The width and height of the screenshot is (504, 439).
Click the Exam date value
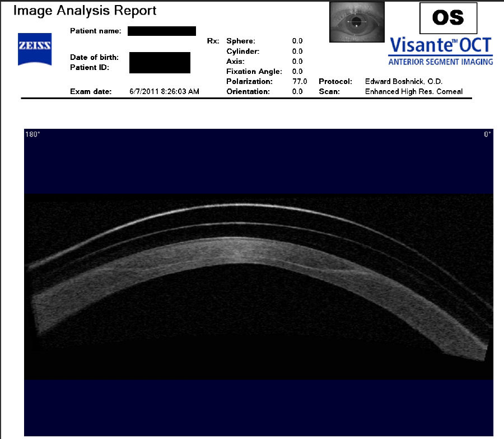(164, 91)
